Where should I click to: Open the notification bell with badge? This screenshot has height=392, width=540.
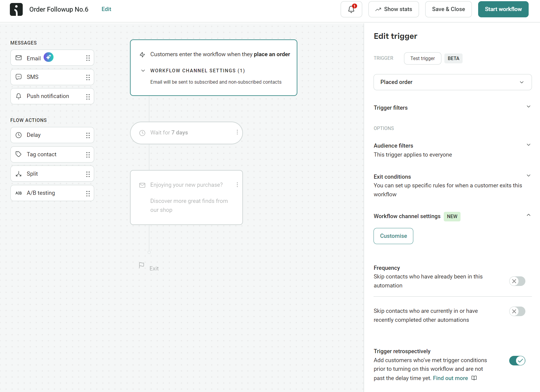tap(351, 9)
